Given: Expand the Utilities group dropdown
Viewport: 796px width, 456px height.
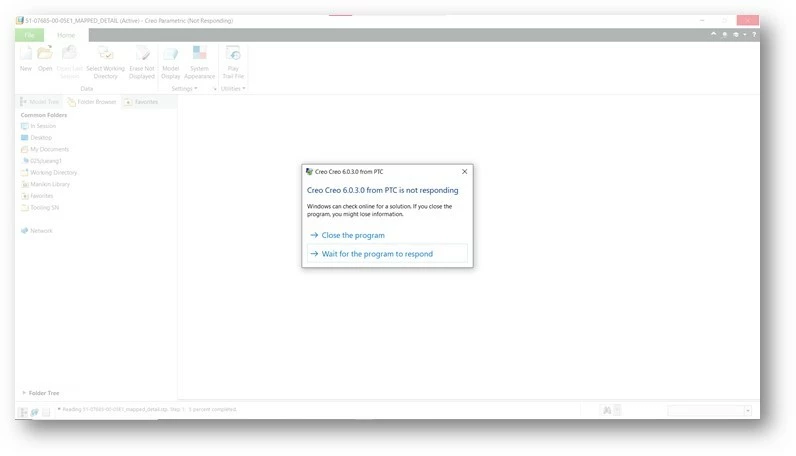Looking at the screenshot, I should coord(233,88).
